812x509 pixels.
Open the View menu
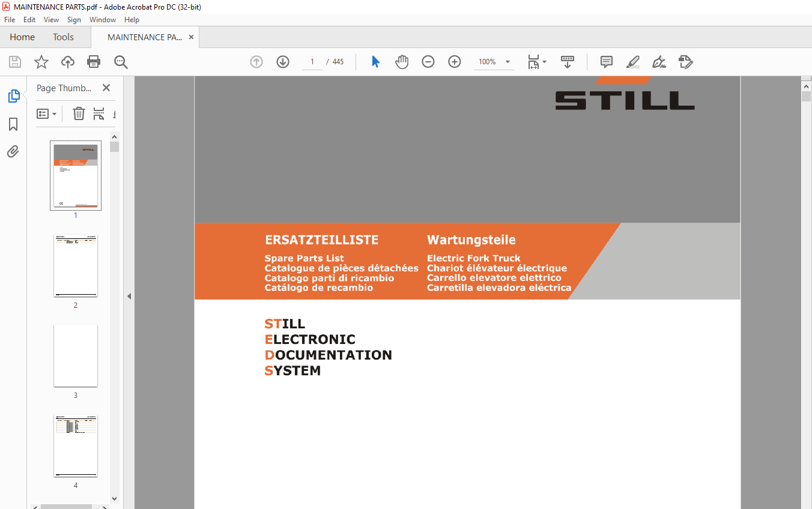(x=52, y=20)
